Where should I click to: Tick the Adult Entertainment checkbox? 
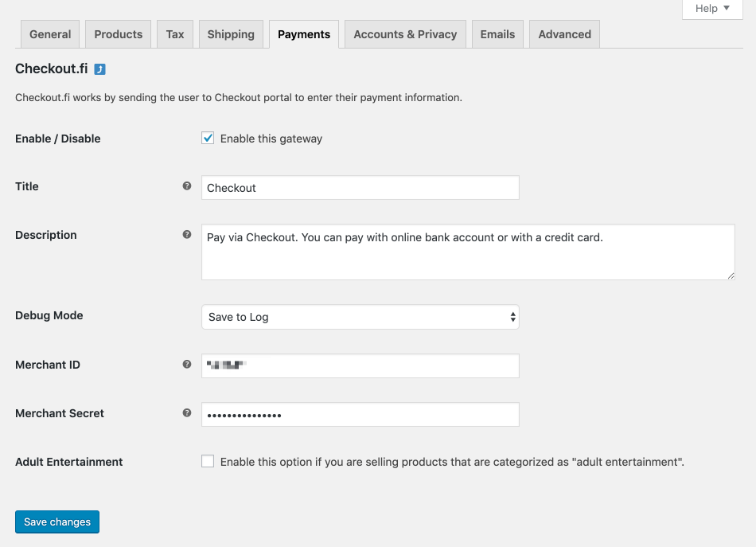coord(208,462)
